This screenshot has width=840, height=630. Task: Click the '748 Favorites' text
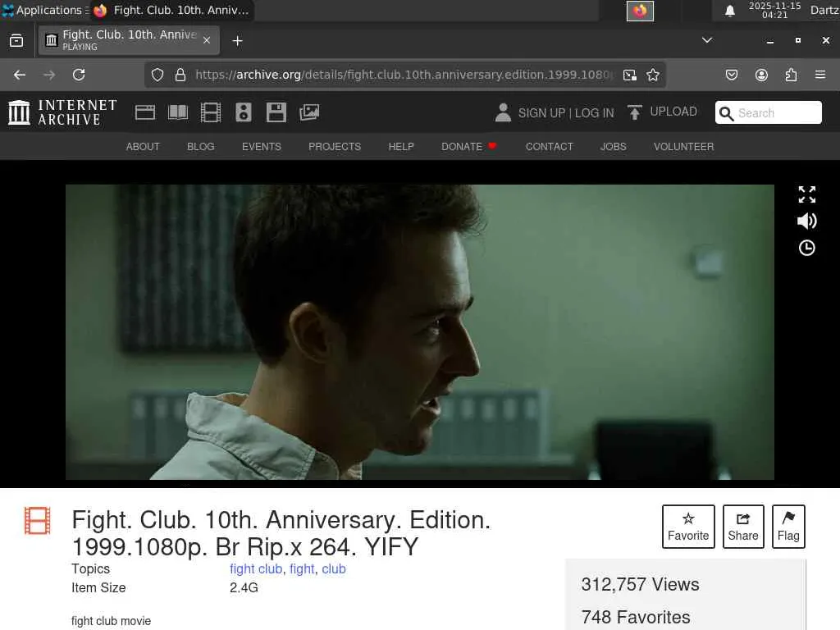click(x=636, y=617)
